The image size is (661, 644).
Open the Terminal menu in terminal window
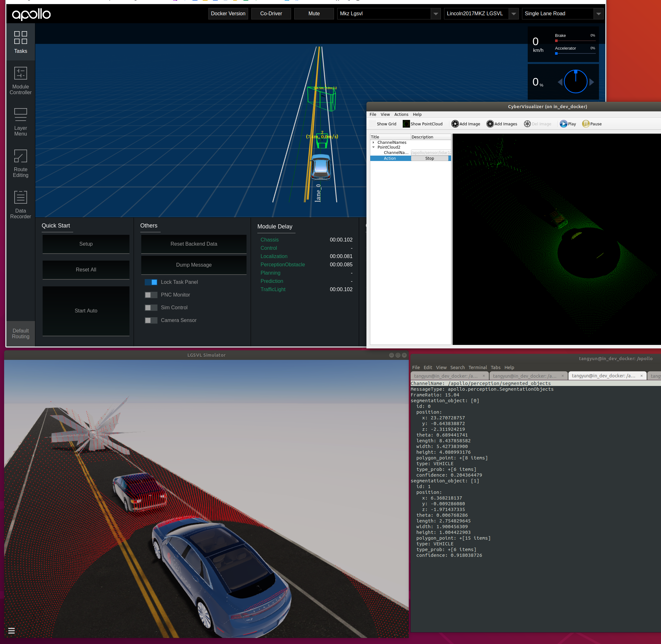pyautogui.click(x=477, y=367)
